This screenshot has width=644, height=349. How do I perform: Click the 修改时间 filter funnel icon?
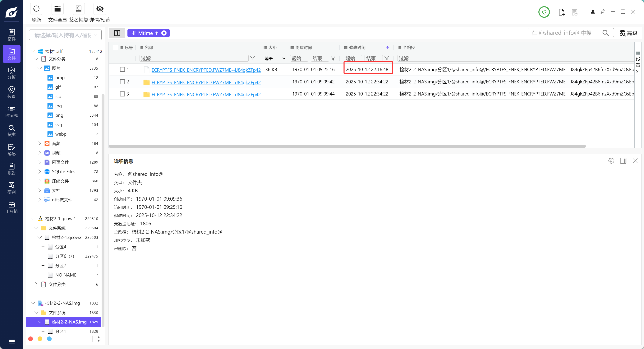387,58
